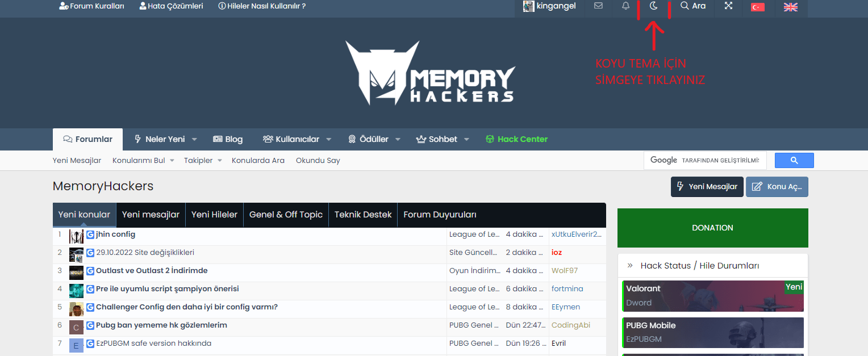Open EzPUBGM safe version hakkında topic
This screenshot has height=356, width=868.
pos(153,343)
